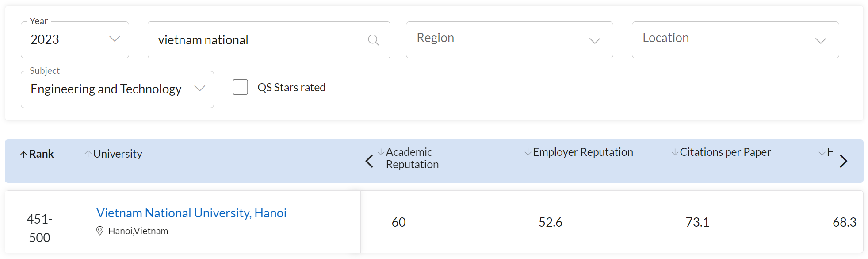This screenshot has height=259, width=868.
Task: Click the University column sort arrow
Action: pyautogui.click(x=88, y=154)
